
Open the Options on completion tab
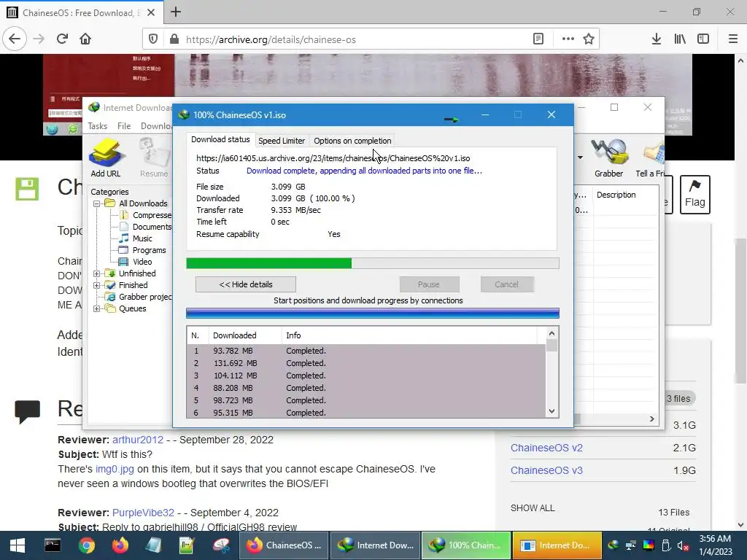[x=352, y=141]
